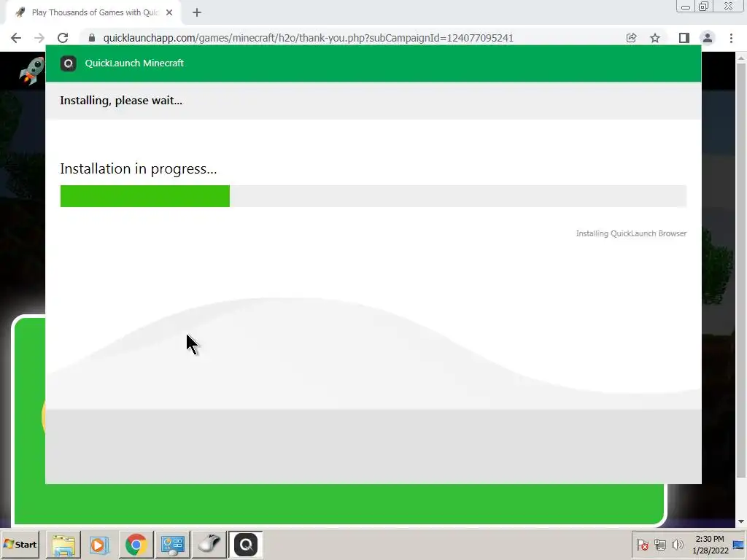Open the mouse app in taskbar
Screen dimensions: 747x560
[209, 544]
